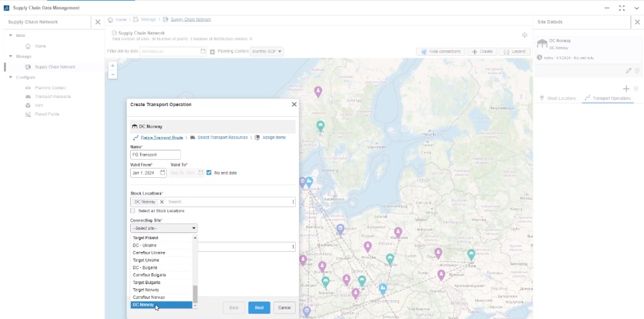
Task: Click the Next button
Action: click(x=259, y=308)
